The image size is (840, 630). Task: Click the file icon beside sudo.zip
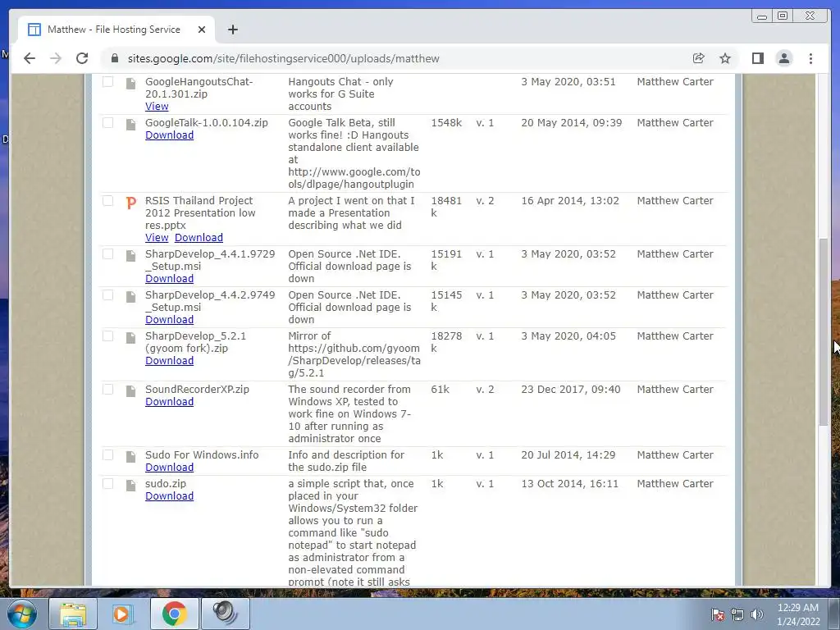(x=130, y=486)
